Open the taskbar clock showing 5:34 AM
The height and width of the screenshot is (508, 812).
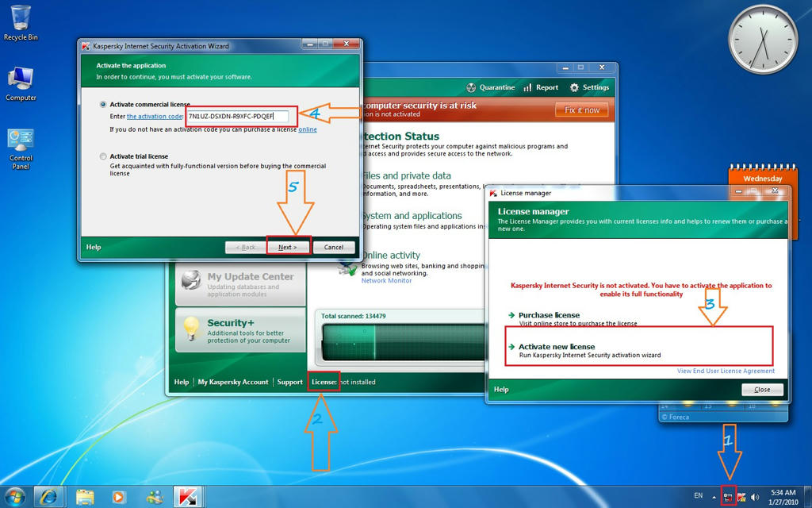(x=783, y=497)
